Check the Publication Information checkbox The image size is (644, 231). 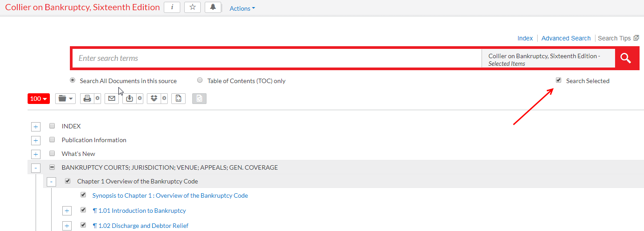(52, 139)
